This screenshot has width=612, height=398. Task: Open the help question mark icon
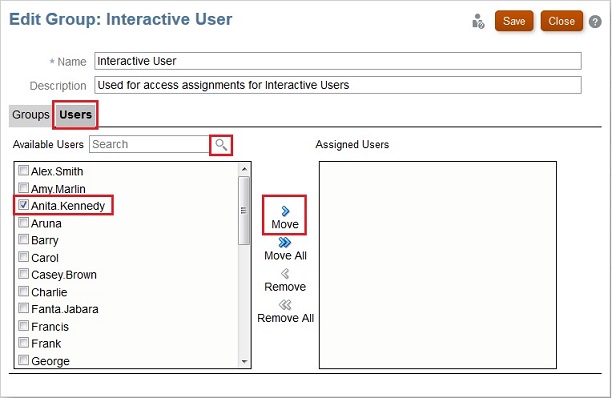(595, 21)
